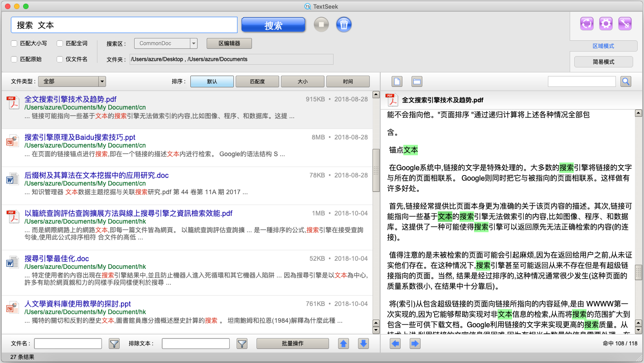Image resolution: width=644 pixels, height=363 pixels.
Task: Click the open containing folder icon
Action: pyautogui.click(x=417, y=81)
